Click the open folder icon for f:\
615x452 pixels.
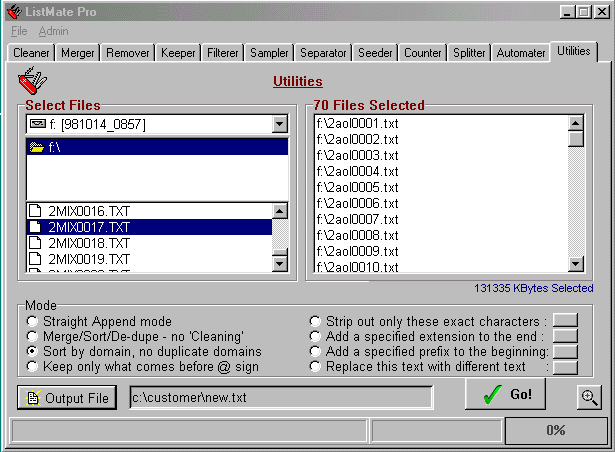tap(37, 147)
